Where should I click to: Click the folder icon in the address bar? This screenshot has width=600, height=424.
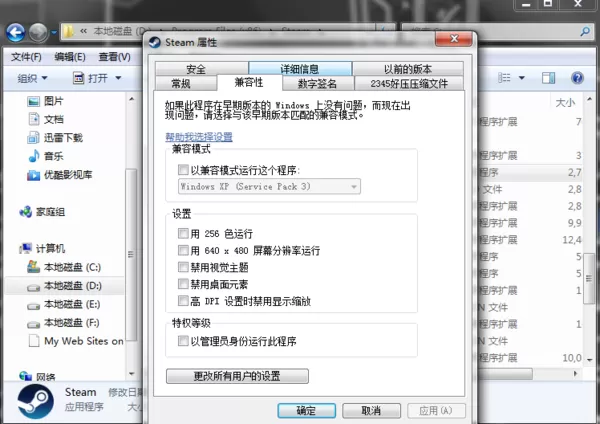(x=68, y=31)
